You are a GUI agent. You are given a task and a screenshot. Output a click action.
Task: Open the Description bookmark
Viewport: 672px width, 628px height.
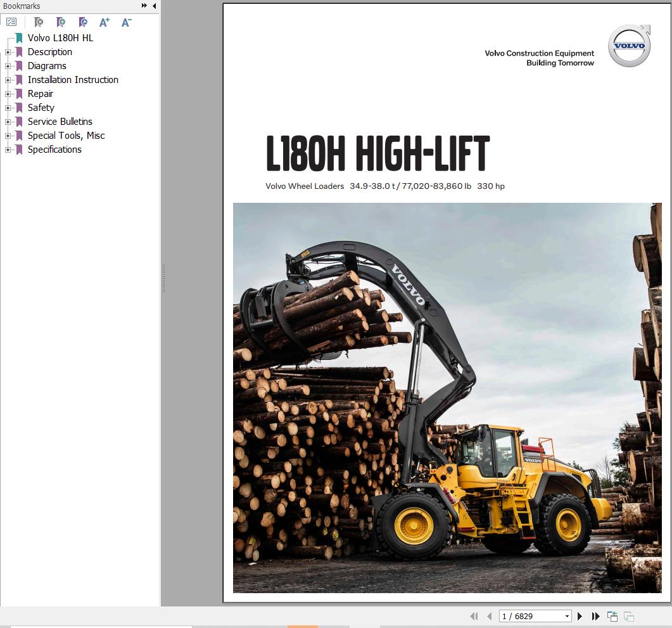coord(49,52)
